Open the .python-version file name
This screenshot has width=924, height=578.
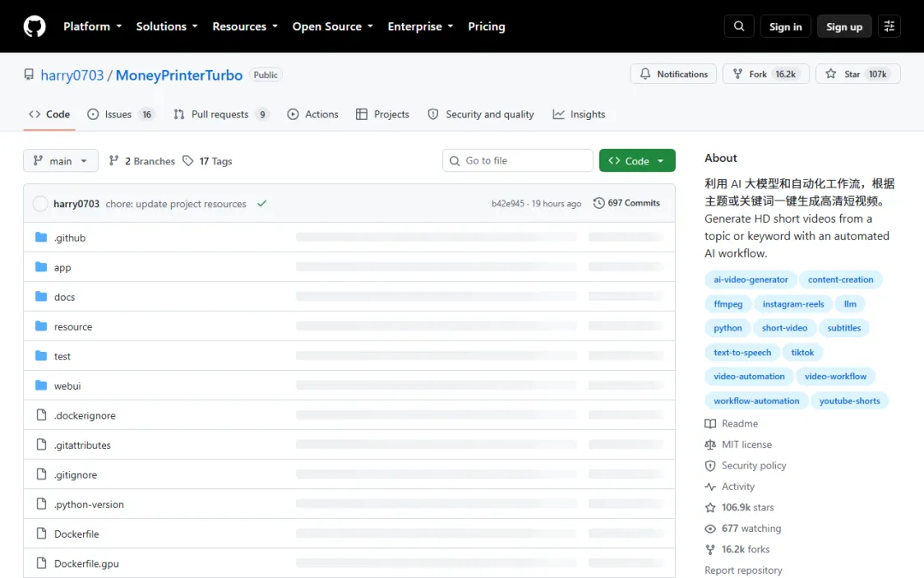pyautogui.click(x=89, y=504)
